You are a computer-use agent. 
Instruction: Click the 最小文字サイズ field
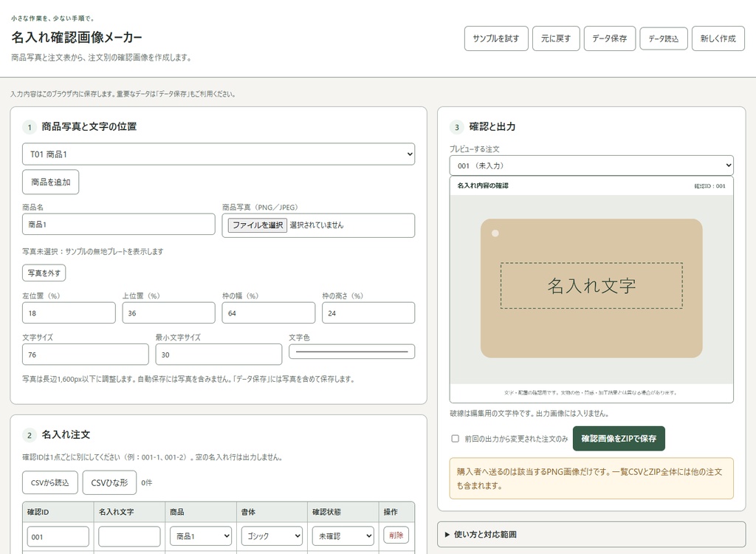(219, 355)
